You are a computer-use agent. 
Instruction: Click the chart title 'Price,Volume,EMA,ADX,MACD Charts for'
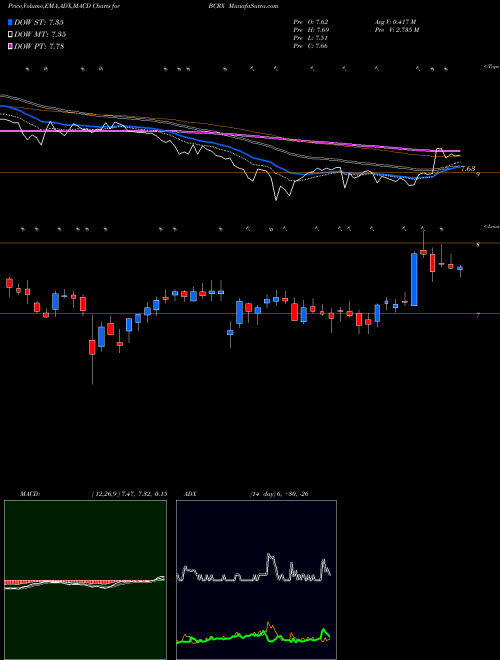[64, 6]
